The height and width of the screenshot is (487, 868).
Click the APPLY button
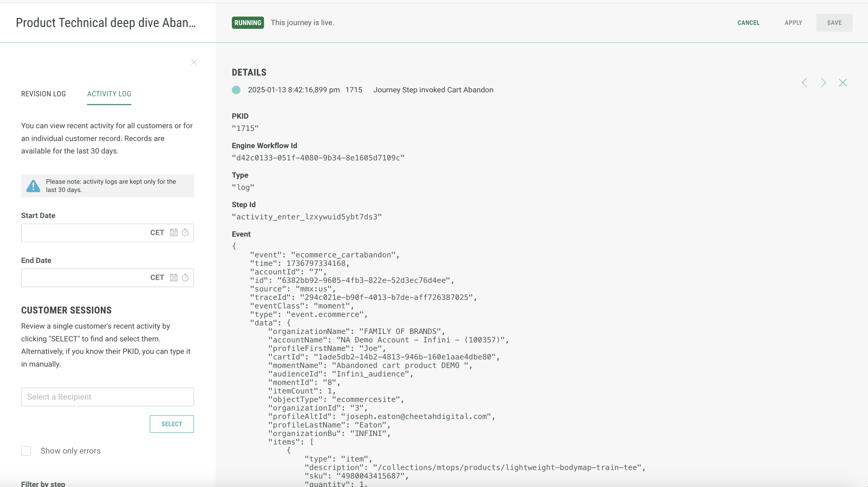click(x=793, y=22)
